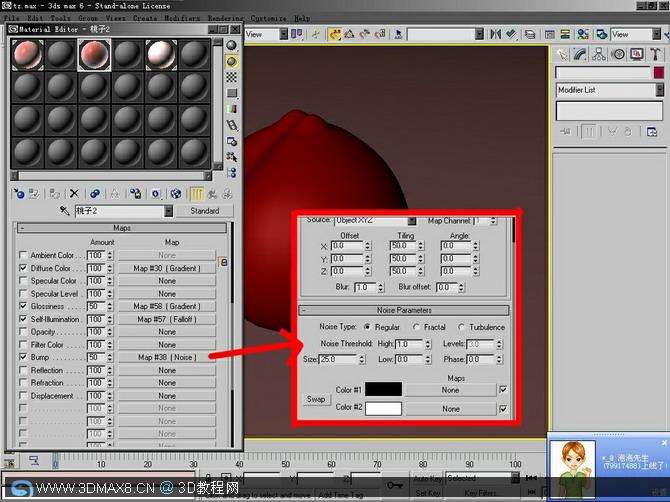Click the Configure Modifier Sets icon
670x502 pixels.
point(652,132)
